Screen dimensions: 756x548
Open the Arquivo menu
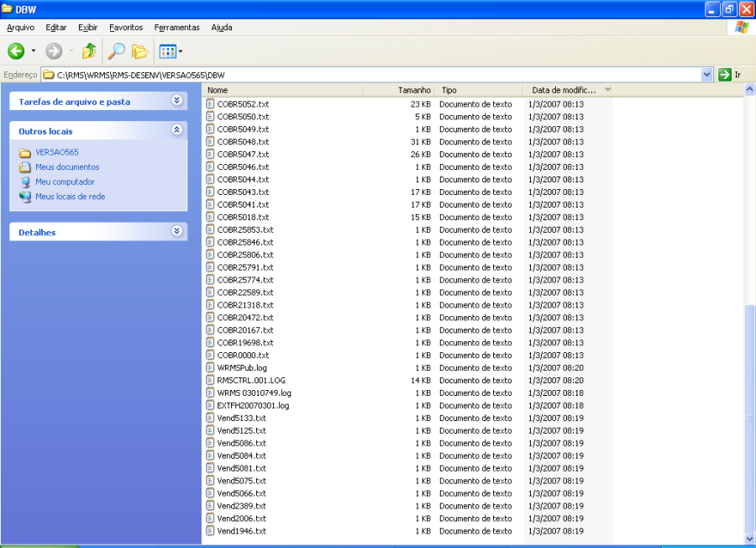tap(21, 28)
